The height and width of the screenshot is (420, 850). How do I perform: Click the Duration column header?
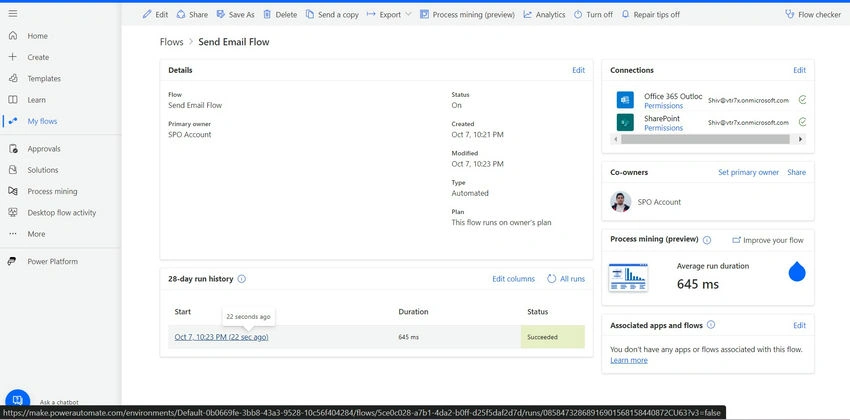[413, 312]
